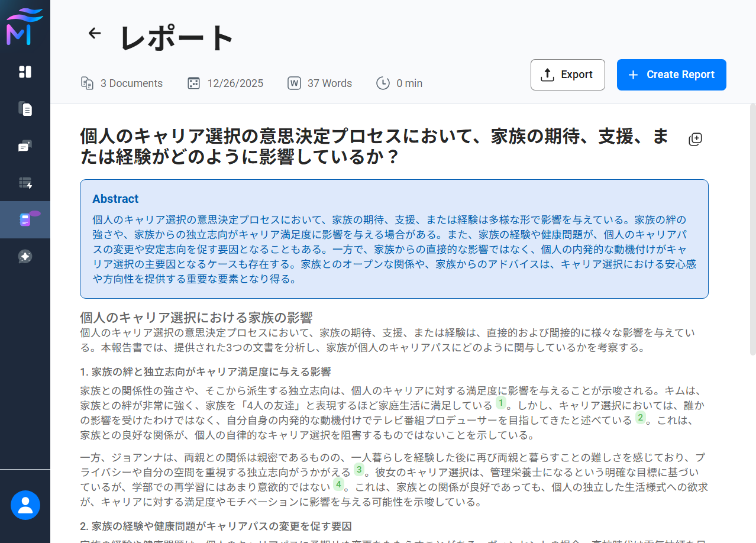Open the table with lightning bolt icon
756x543 pixels.
point(25,183)
